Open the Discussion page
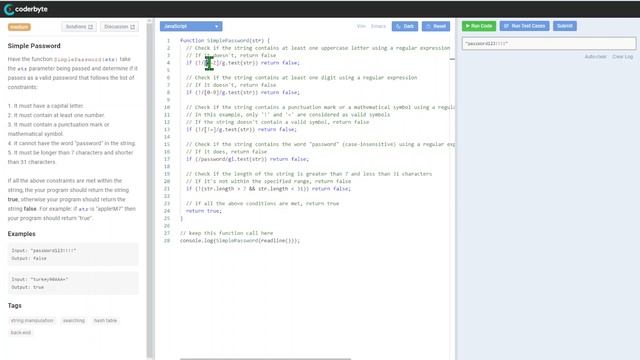640x360 pixels. pyautogui.click(x=119, y=27)
